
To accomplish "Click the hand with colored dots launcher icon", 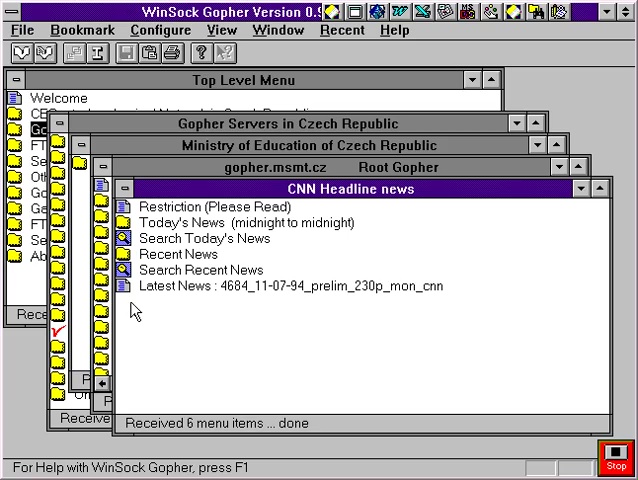I will pyautogui.click(x=491, y=12).
